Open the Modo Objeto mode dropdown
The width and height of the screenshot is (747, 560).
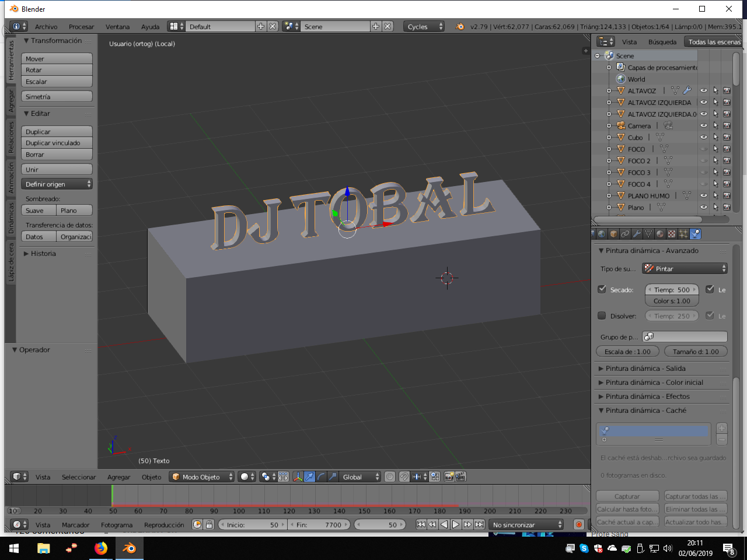pyautogui.click(x=202, y=477)
